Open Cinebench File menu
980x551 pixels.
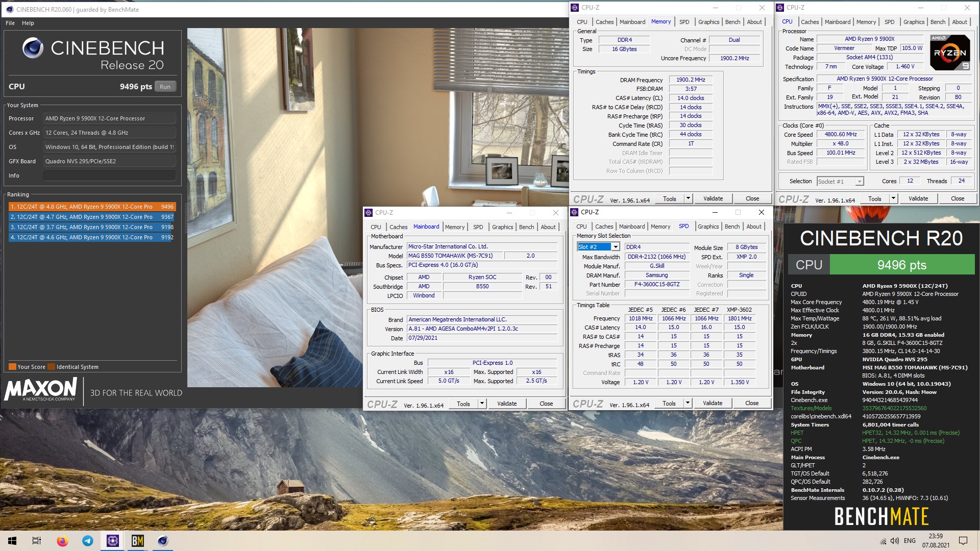click(10, 23)
